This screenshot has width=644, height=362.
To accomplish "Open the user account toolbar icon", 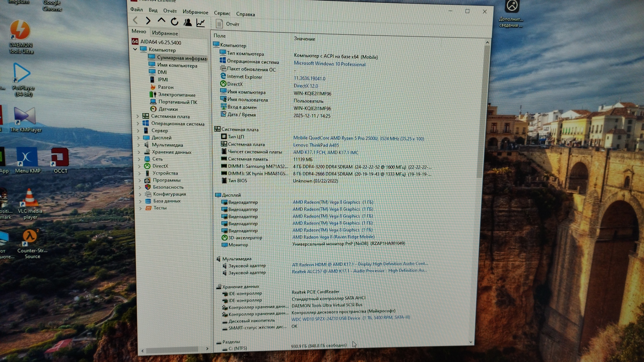I will (x=188, y=22).
